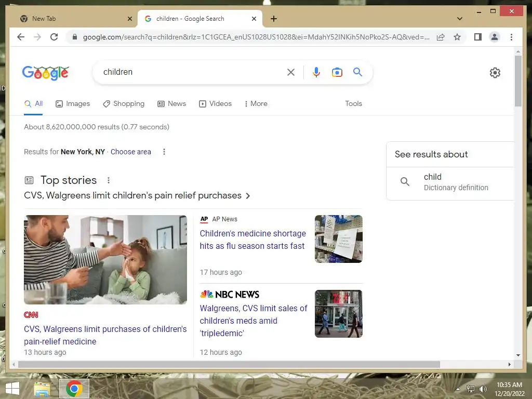The height and width of the screenshot is (399, 532).
Task: Switch to News results
Action: click(x=171, y=104)
